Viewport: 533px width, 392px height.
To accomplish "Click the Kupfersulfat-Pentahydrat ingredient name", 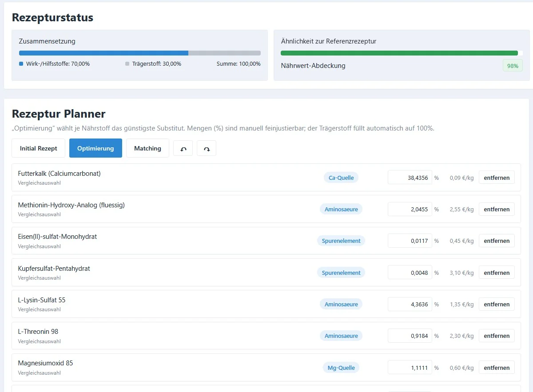I will (x=54, y=269).
